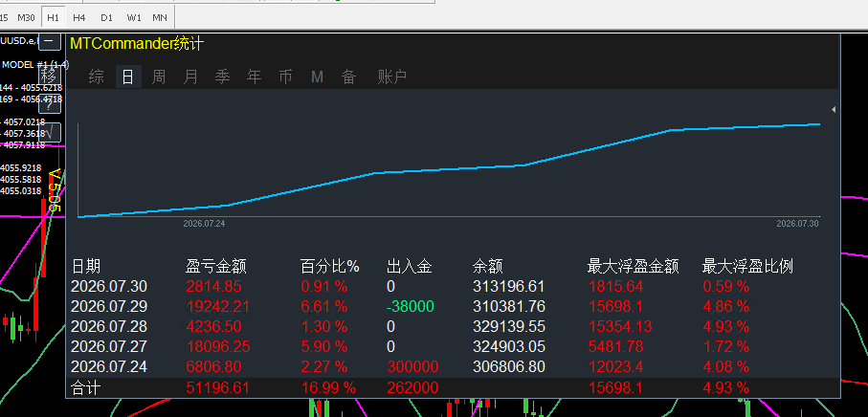The image size is (868, 417).
Task: Open the 季 quarterly statistics tab
Action: click(x=223, y=77)
